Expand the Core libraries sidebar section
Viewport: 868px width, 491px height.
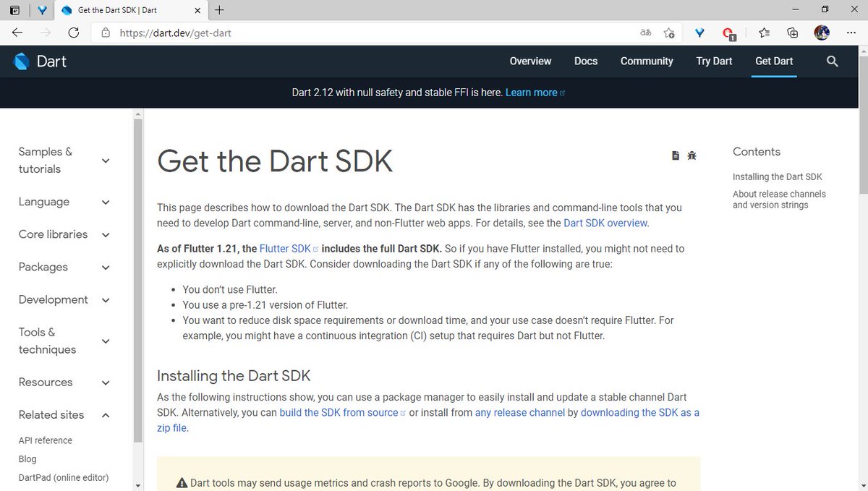[64, 234]
